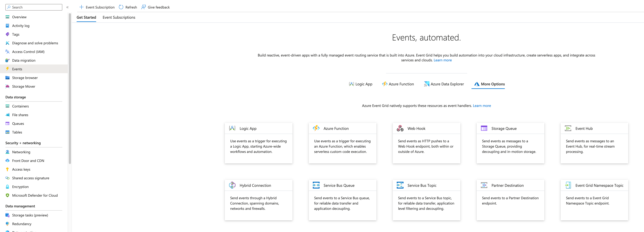Switch to the Azure Data Explorer option
The height and width of the screenshot is (232, 644).
tap(444, 84)
